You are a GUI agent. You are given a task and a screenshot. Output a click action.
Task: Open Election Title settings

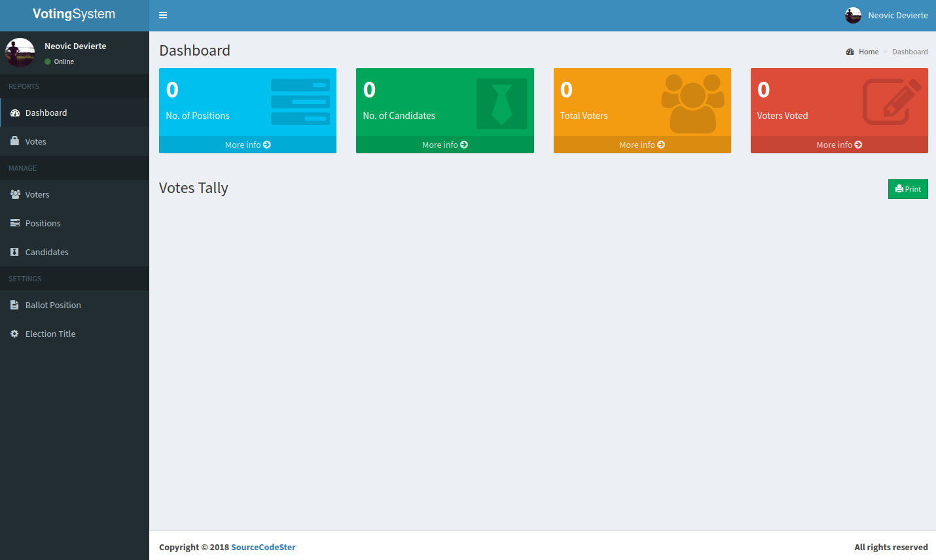[x=75, y=334]
